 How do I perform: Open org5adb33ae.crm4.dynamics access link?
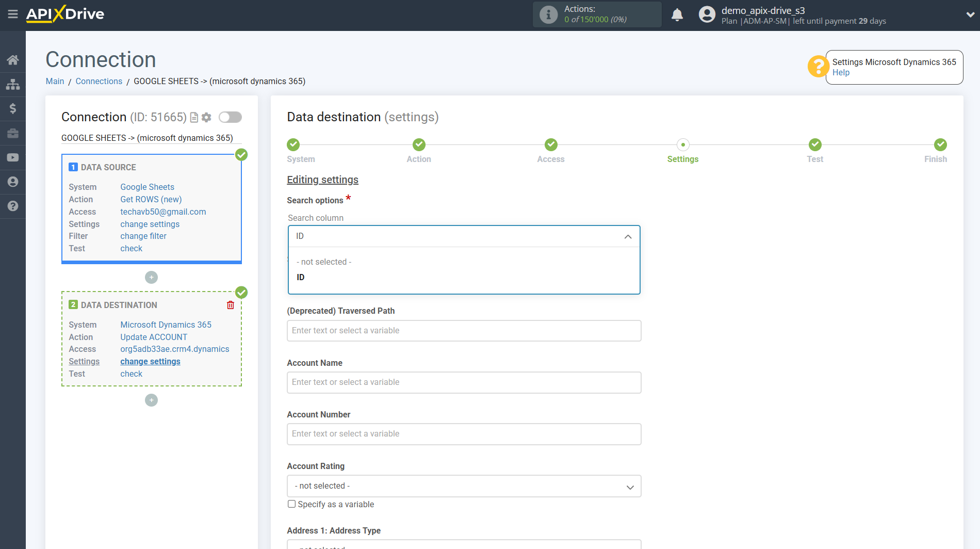point(175,349)
